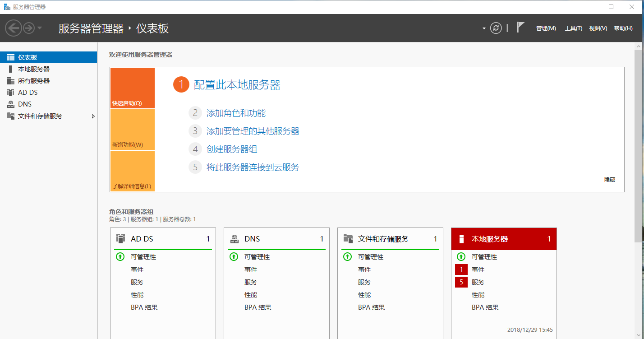Open 服务 in the AD DS tile
644x339 pixels.
click(x=137, y=282)
